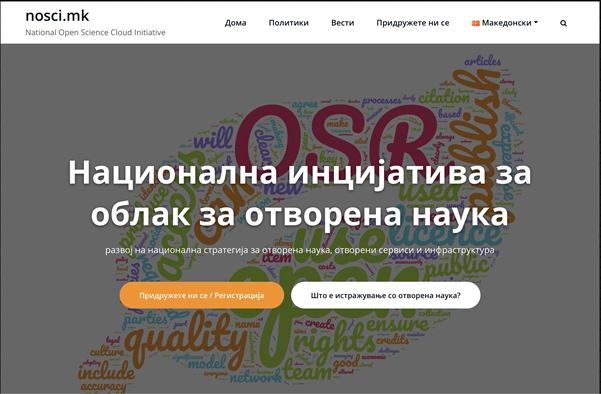Select Придружете ни се in the navbar
This screenshot has height=394, width=601.
coord(413,23)
